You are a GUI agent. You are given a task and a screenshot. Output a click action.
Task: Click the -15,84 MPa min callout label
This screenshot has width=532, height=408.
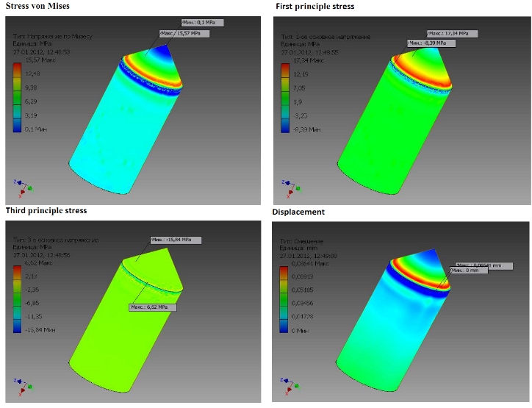pyautogui.click(x=173, y=240)
